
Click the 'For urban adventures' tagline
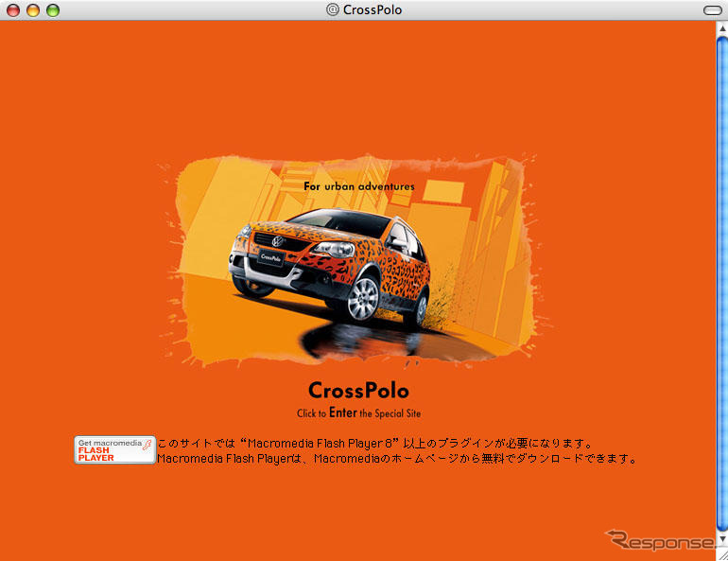[359, 186]
